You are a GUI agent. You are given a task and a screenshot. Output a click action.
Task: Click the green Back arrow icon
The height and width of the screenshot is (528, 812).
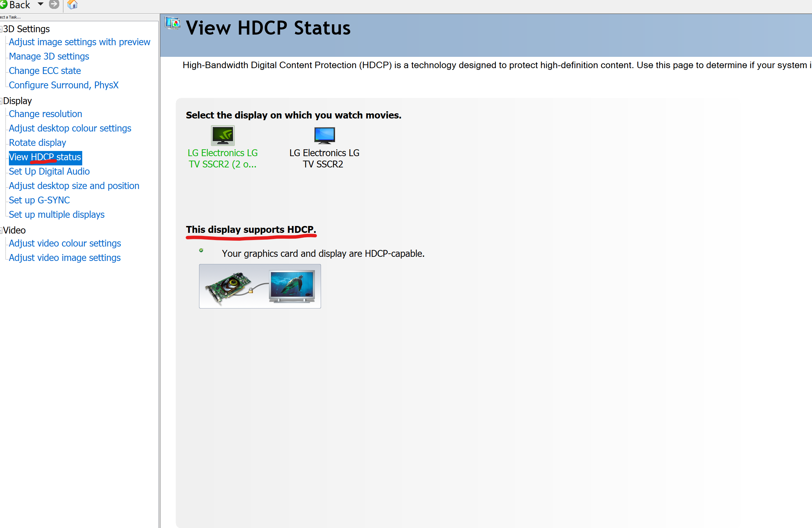click(3, 4)
